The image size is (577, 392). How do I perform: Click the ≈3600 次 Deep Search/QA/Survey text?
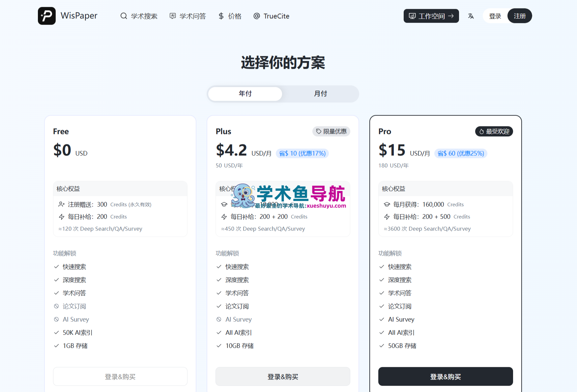point(427,229)
